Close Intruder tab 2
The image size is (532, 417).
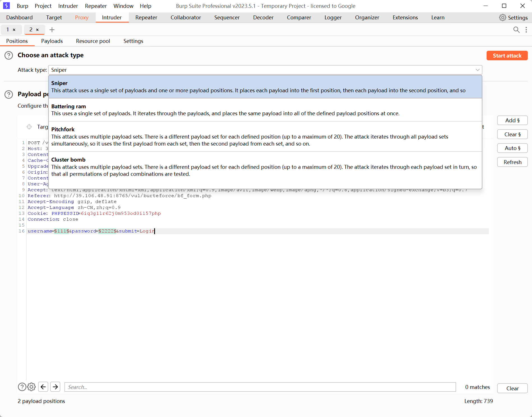(x=37, y=30)
